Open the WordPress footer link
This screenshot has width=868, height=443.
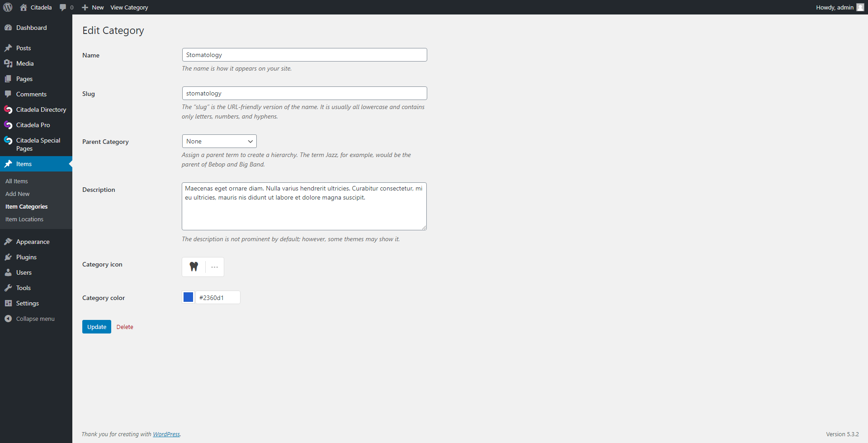[166, 434]
